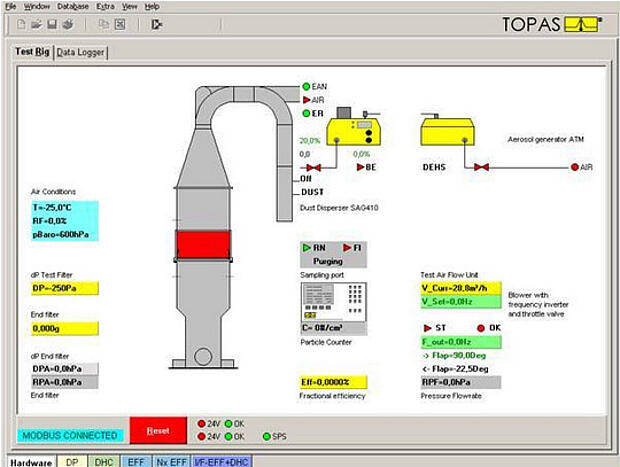Screen dimensions: 620x467
Task: Click the red 24V indicator in the bottom row
Action: (201, 437)
